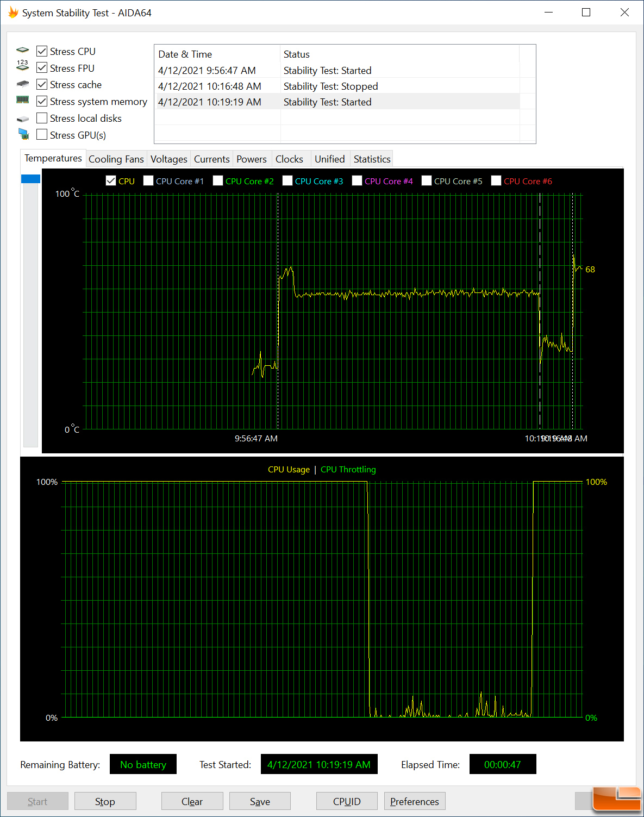This screenshot has width=644, height=817.
Task: Enable Stress GPU(s) checkbox
Action: tap(42, 135)
